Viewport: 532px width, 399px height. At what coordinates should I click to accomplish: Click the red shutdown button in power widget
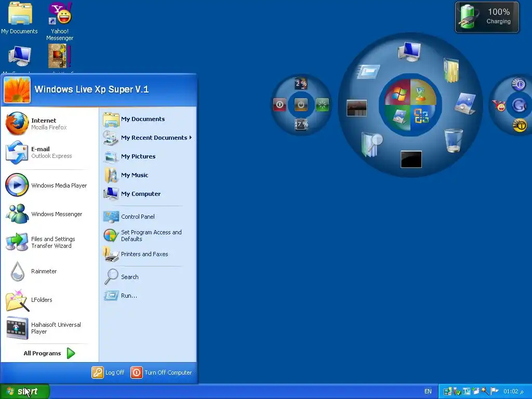tap(280, 104)
